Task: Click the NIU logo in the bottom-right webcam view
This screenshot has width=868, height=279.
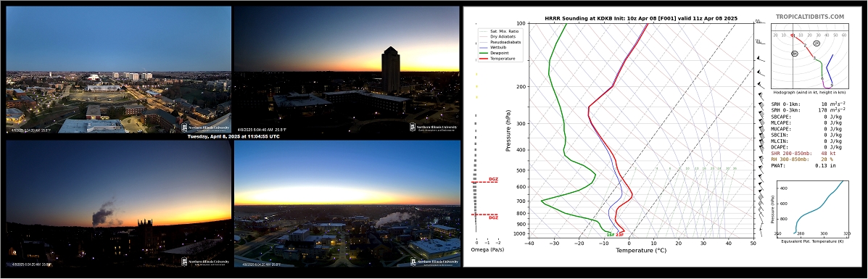Action: coord(434,262)
